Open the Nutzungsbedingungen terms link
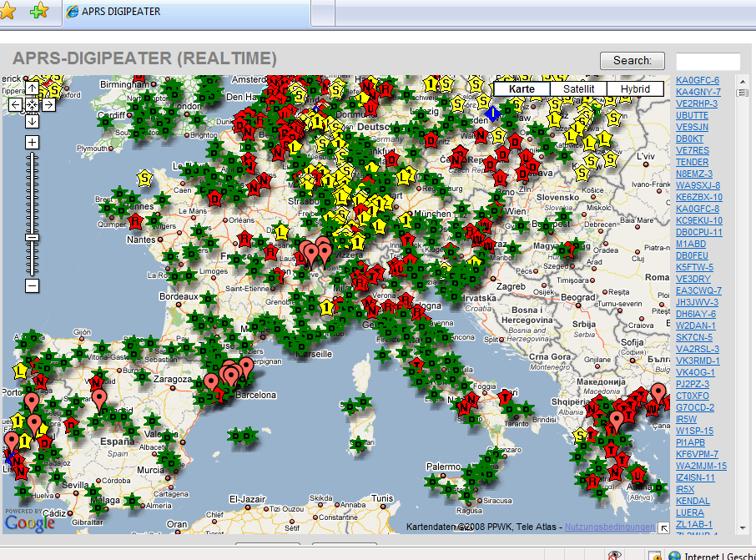The image size is (756, 560). coord(609,527)
